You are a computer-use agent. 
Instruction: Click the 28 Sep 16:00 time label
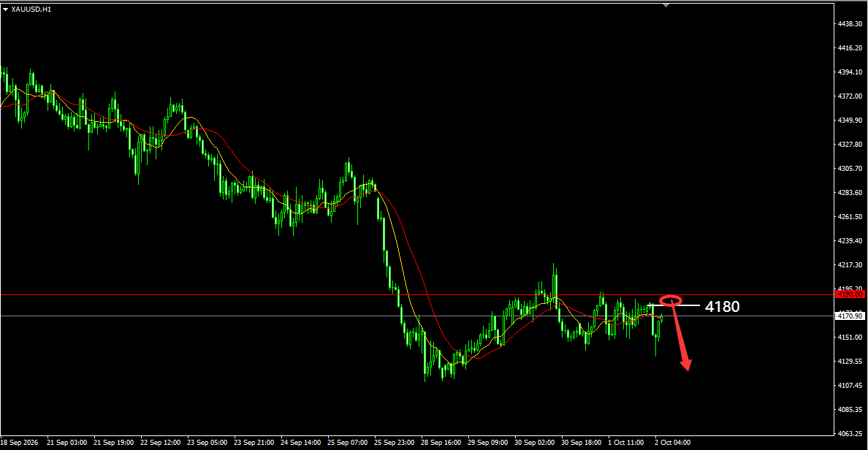coord(441,443)
